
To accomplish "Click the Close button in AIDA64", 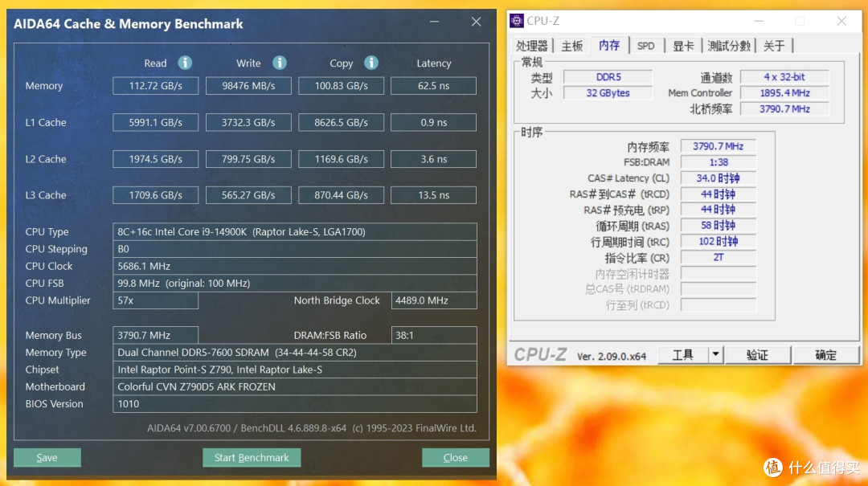I will pyautogui.click(x=455, y=457).
